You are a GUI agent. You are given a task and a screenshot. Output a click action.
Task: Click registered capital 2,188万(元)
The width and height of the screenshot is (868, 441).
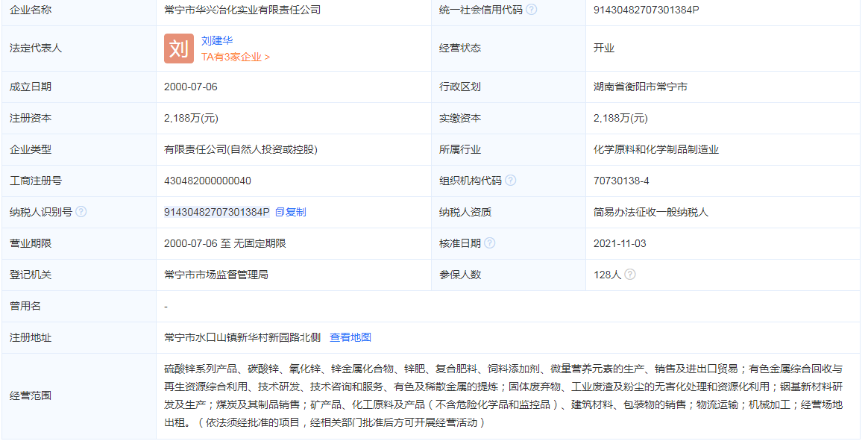(x=191, y=117)
